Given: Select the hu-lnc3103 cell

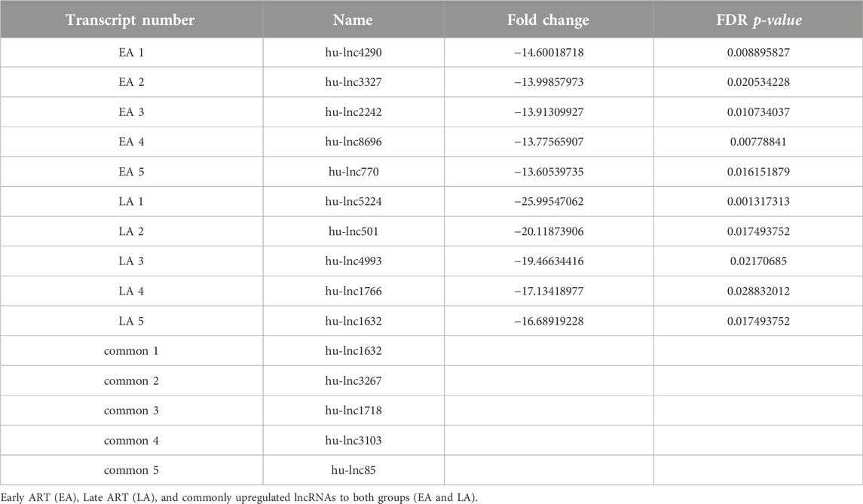Looking at the screenshot, I should click(x=353, y=440).
